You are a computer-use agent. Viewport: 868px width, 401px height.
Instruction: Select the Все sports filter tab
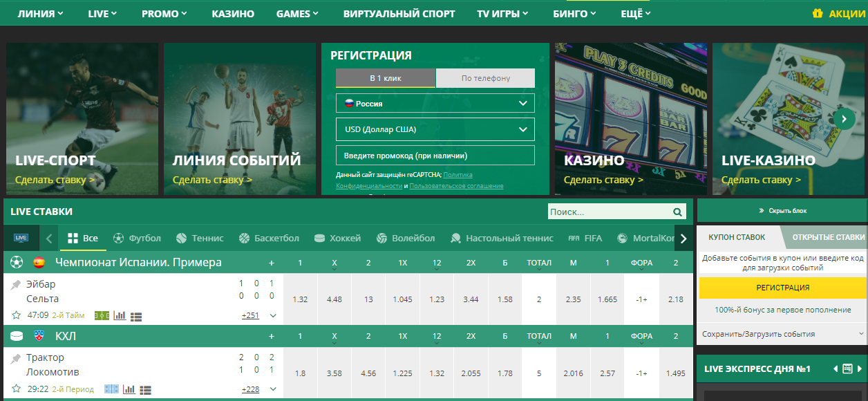pos(83,238)
